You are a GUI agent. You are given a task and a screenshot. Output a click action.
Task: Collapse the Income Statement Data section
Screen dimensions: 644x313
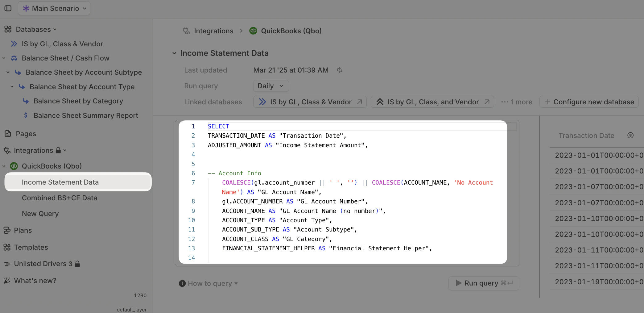point(174,53)
